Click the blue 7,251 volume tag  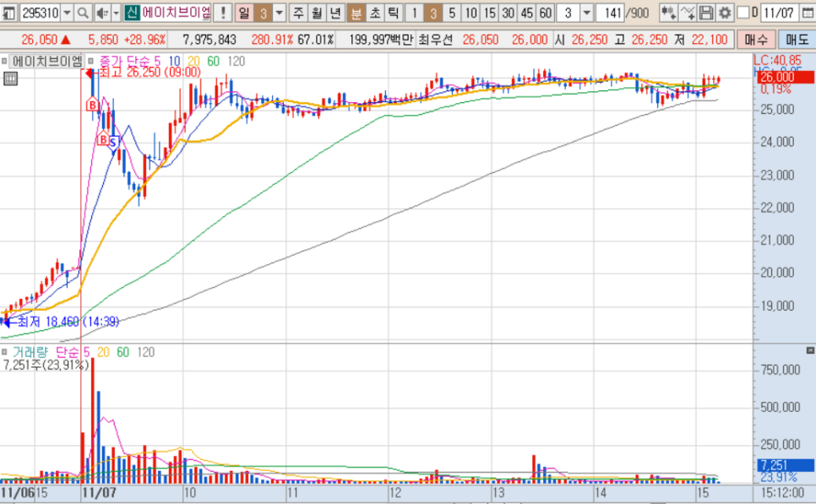tap(786, 465)
